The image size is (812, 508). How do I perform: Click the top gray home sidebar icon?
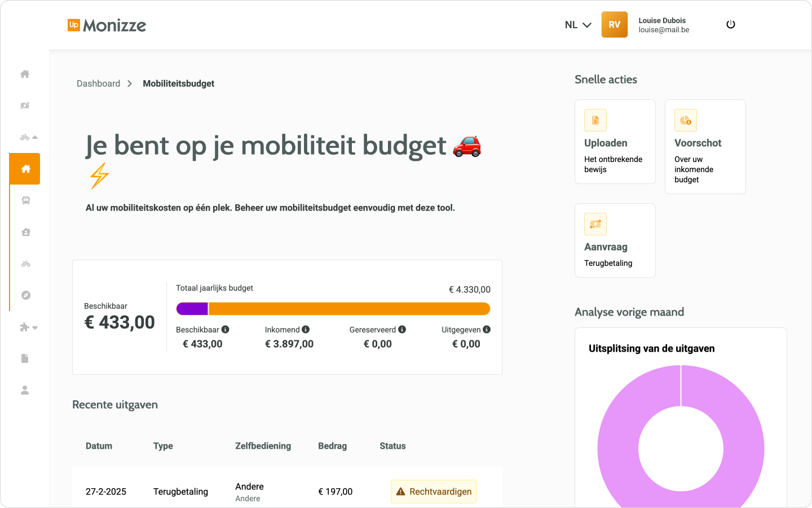click(x=25, y=74)
